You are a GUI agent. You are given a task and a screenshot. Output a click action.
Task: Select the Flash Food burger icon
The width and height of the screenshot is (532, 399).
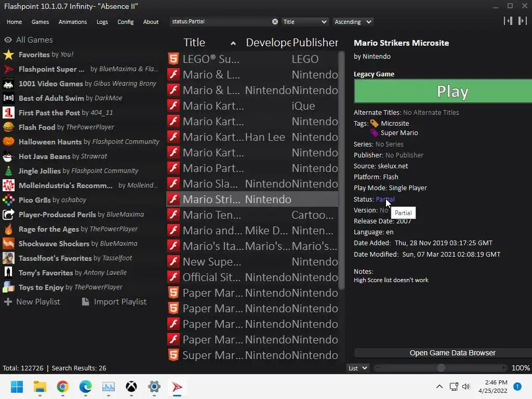[8, 127]
